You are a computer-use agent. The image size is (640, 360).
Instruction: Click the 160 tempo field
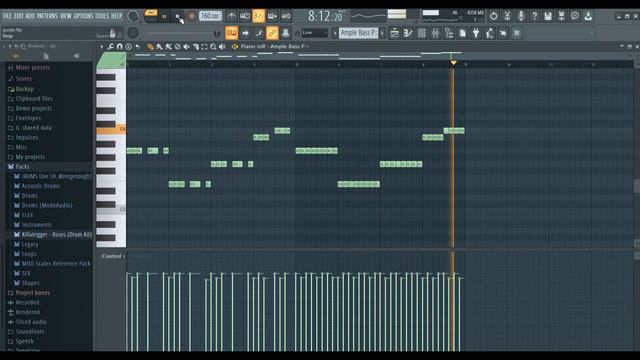coord(210,16)
